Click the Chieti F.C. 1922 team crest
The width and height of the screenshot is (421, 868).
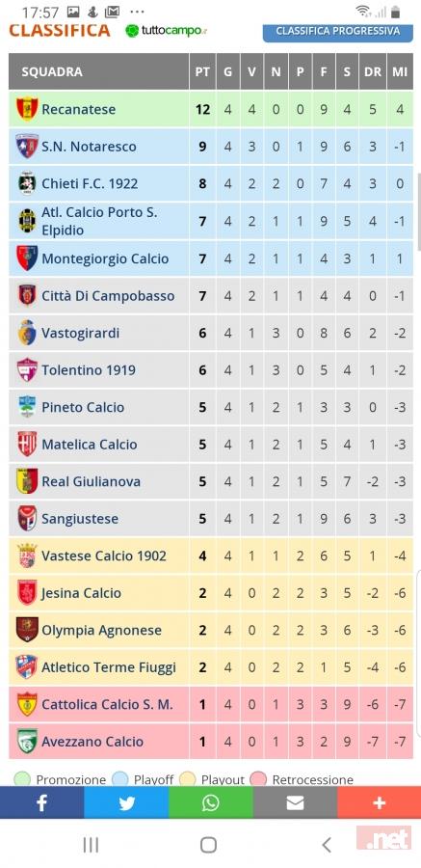pyautogui.click(x=27, y=183)
